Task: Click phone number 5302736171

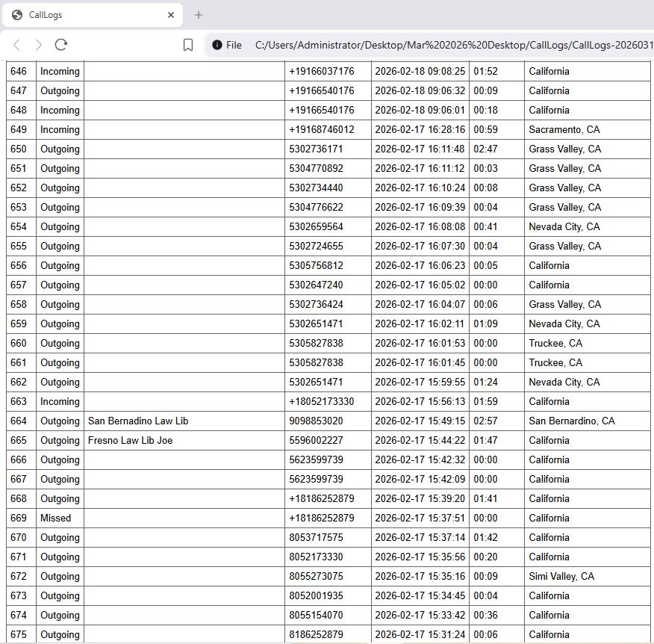Action: point(316,149)
